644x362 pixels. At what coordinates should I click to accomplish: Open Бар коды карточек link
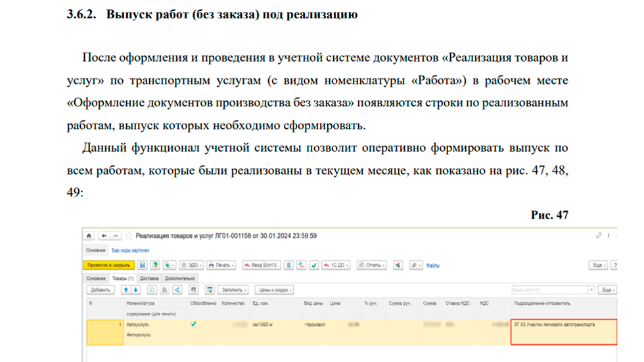point(130,250)
